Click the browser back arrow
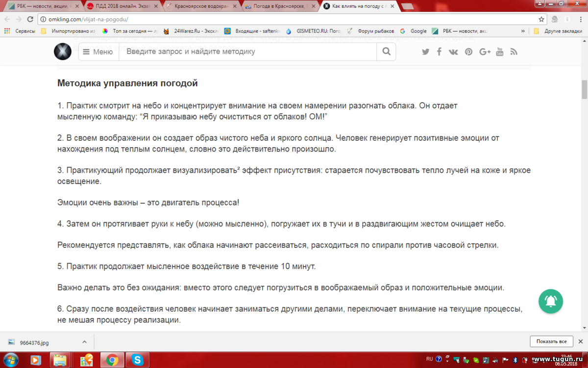Viewport: 588px width, 368px height. [x=7, y=19]
